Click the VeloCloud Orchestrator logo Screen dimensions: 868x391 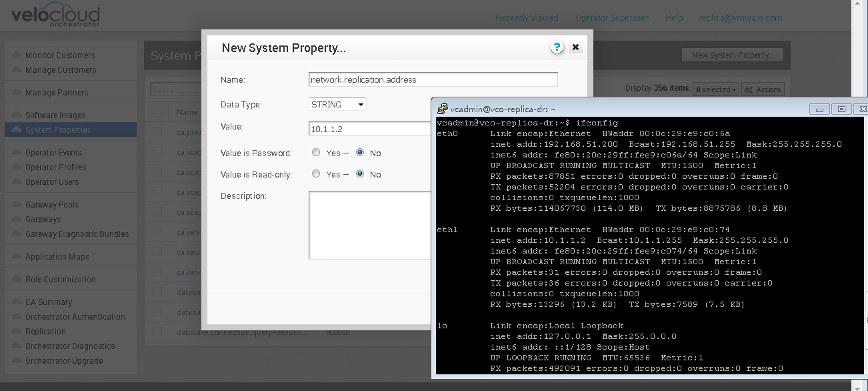[57, 16]
